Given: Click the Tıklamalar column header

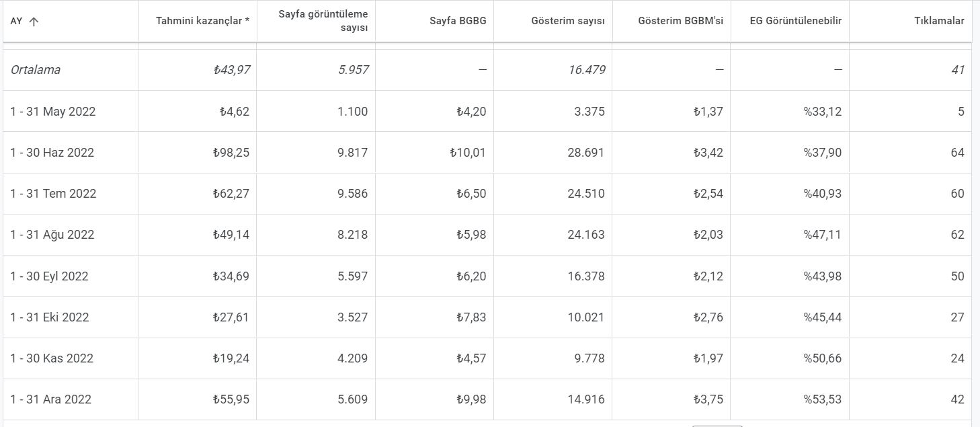Looking at the screenshot, I should pyautogui.click(x=939, y=21).
